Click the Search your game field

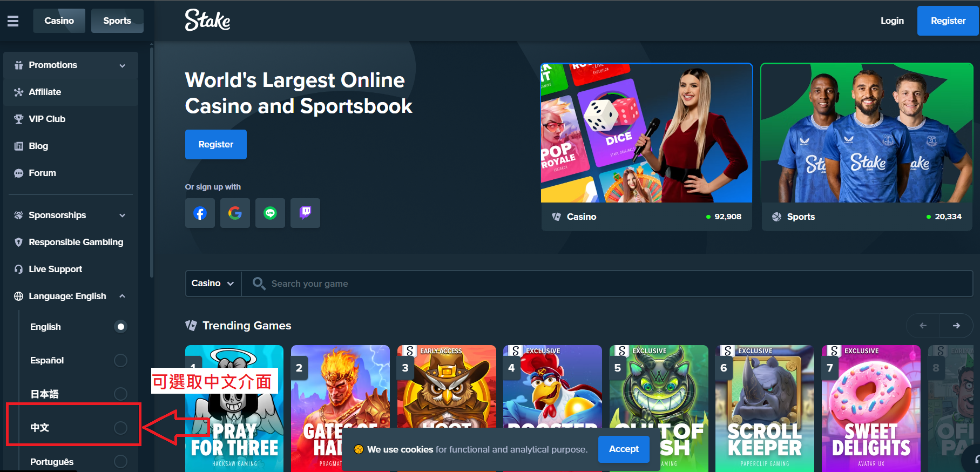(607, 284)
